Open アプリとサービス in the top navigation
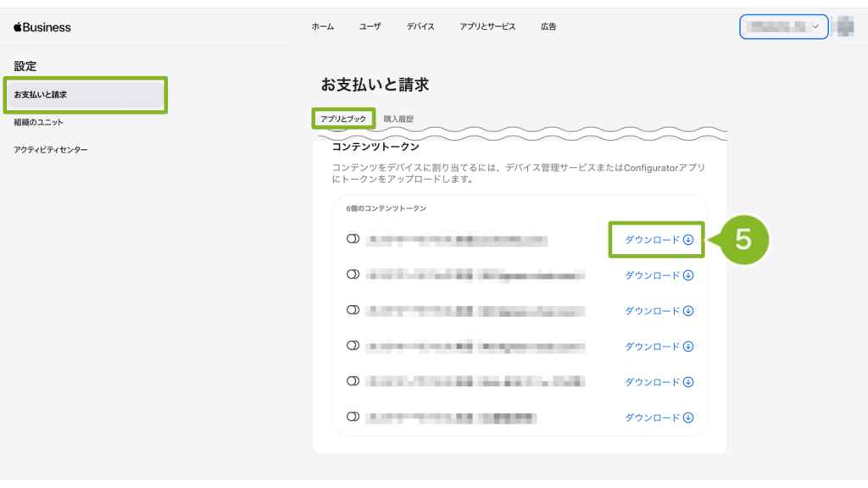Image resolution: width=868 pixels, height=488 pixels. pyautogui.click(x=487, y=27)
